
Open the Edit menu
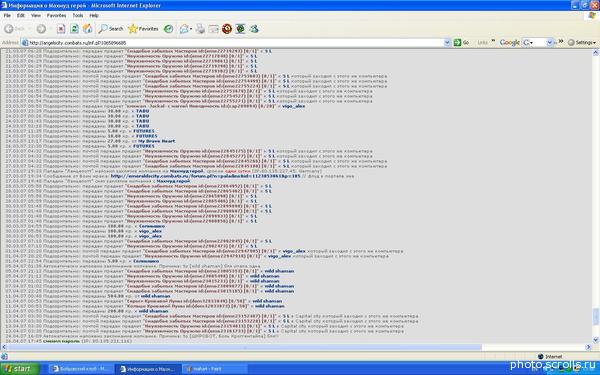pyautogui.click(x=21, y=15)
